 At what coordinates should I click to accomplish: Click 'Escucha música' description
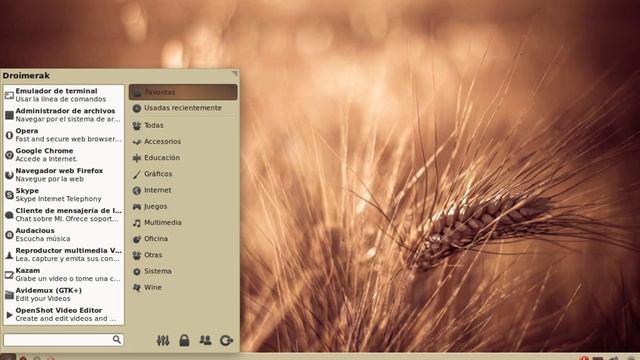pyautogui.click(x=43, y=239)
